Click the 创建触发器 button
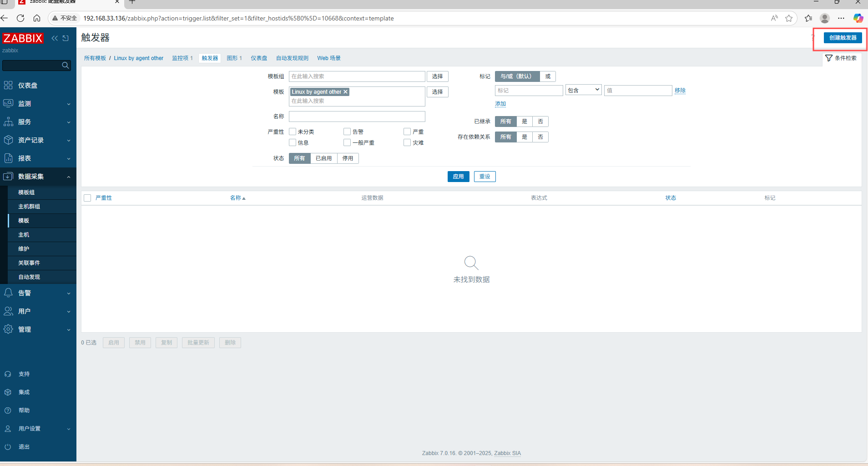 point(843,38)
